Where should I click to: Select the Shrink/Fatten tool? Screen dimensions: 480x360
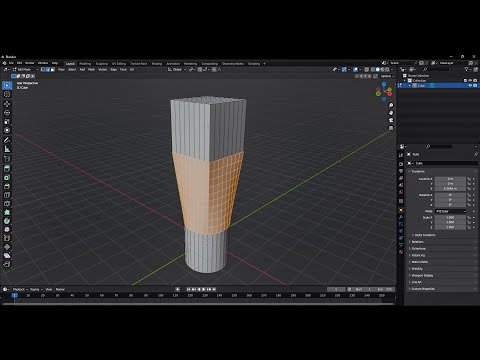click(7, 247)
